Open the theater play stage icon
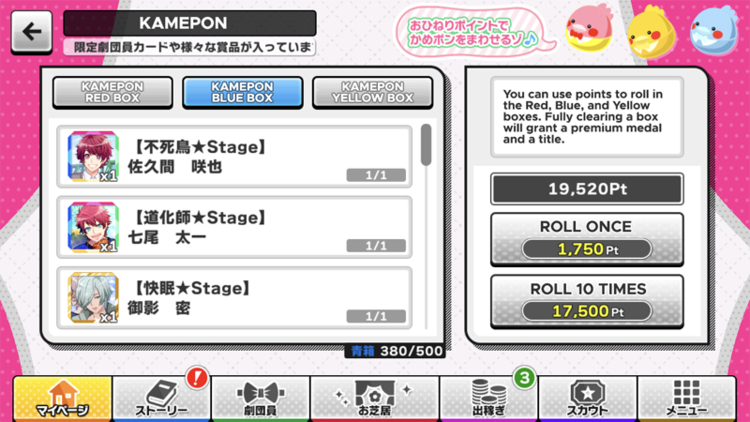The height and width of the screenshot is (422, 750). click(x=375, y=399)
